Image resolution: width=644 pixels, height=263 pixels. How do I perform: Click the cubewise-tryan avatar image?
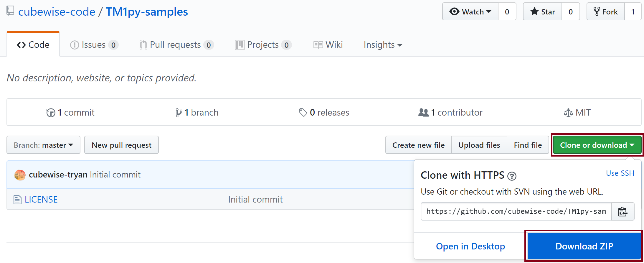click(20, 175)
